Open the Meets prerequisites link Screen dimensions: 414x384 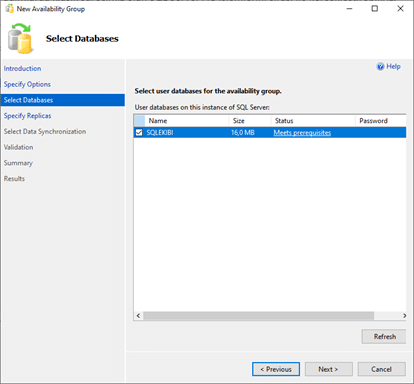pos(302,133)
